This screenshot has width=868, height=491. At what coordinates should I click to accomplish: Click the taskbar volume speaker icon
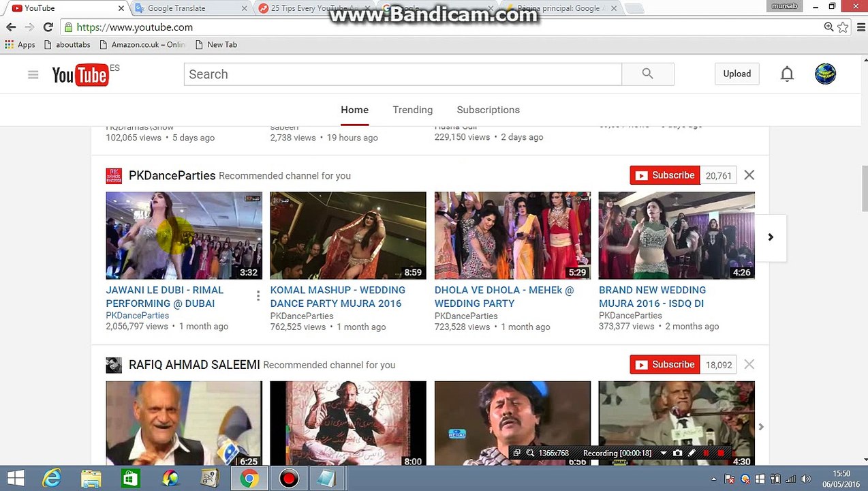(x=807, y=479)
